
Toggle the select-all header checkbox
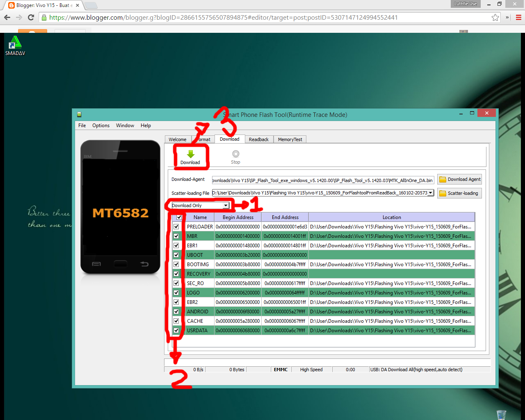179,217
